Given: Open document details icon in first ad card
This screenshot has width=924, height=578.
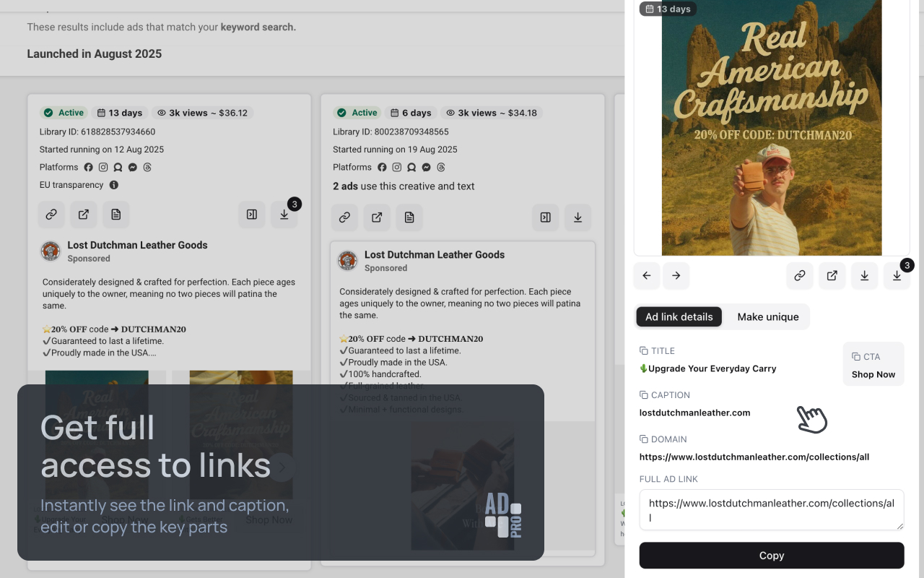Looking at the screenshot, I should point(115,215).
